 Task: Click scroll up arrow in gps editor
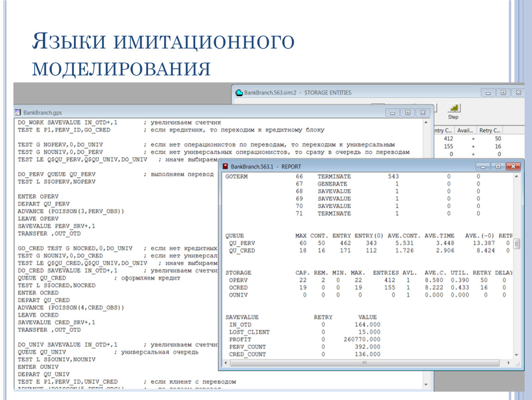pos(426,122)
